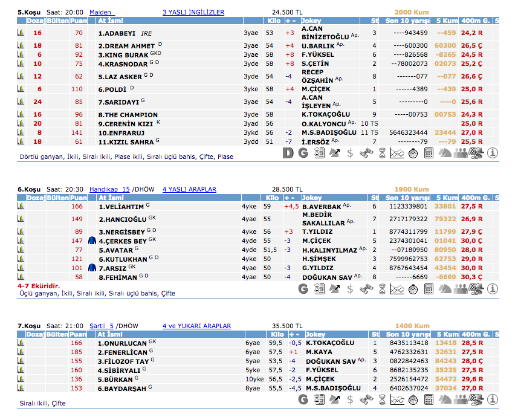Open the 3 YAŞLI İNGİLİZLER link
521x420 pixels.
click(x=193, y=12)
